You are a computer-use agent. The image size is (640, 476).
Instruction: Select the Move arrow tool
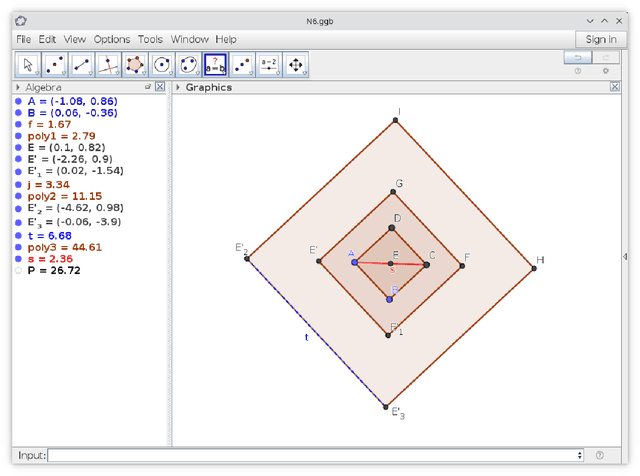tap(29, 65)
